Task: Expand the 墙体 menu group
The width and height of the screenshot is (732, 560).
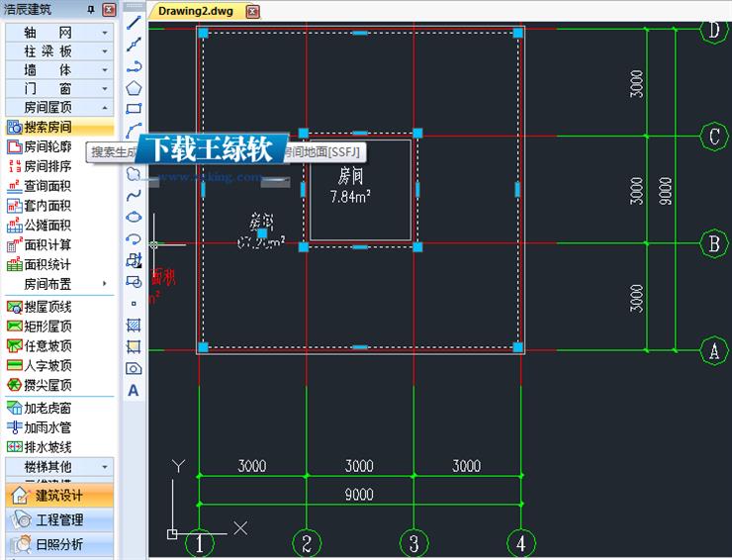Action: 59,69
